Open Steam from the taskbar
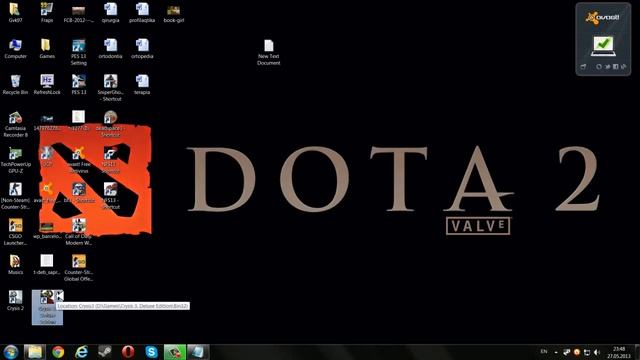The image size is (640, 360). [x=104, y=352]
